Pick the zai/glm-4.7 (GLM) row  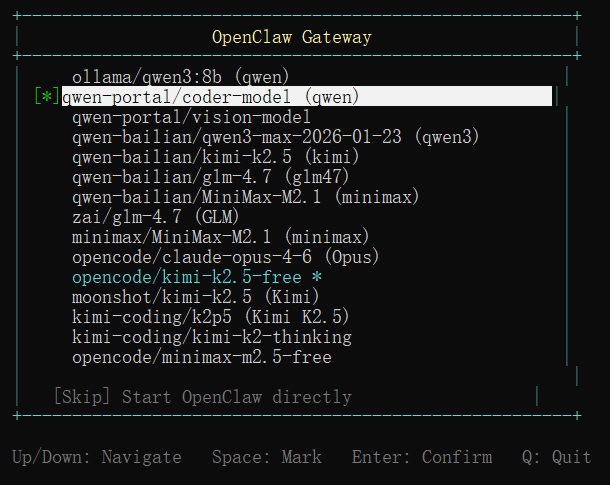coord(156,217)
